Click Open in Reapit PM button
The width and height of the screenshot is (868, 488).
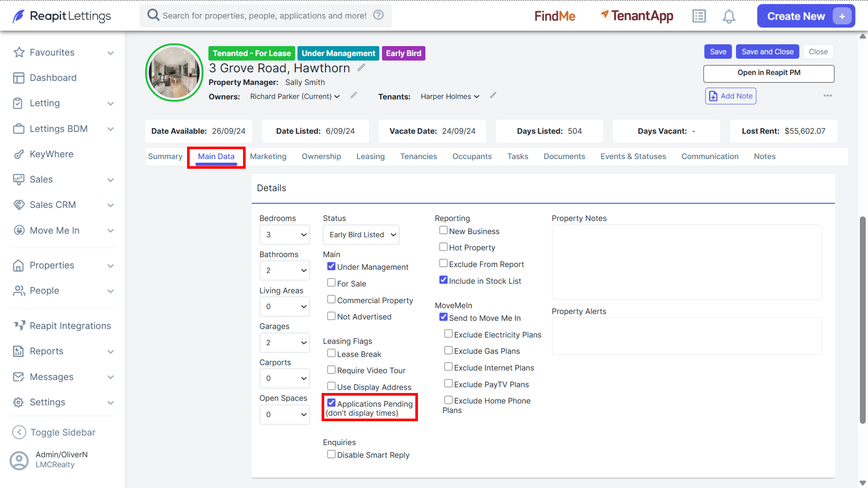point(769,73)
